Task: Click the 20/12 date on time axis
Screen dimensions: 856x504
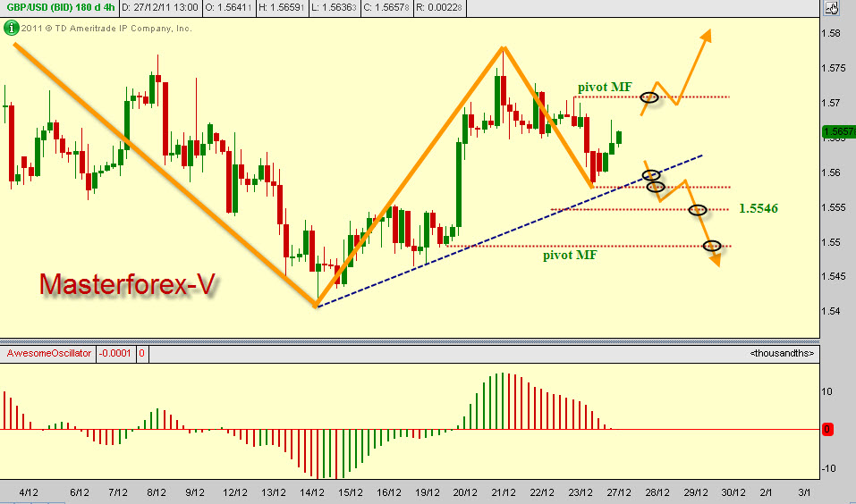Action: coord(465,492)
